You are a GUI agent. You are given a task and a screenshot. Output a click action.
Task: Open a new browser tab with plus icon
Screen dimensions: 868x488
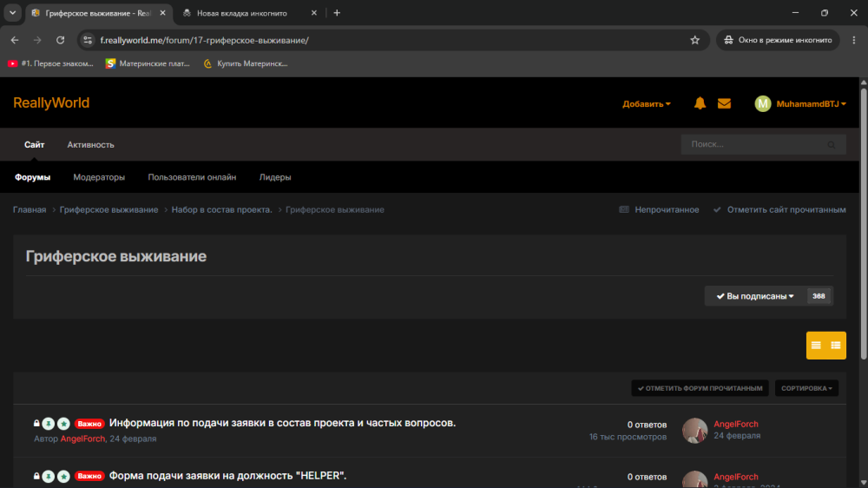(337, 13)
